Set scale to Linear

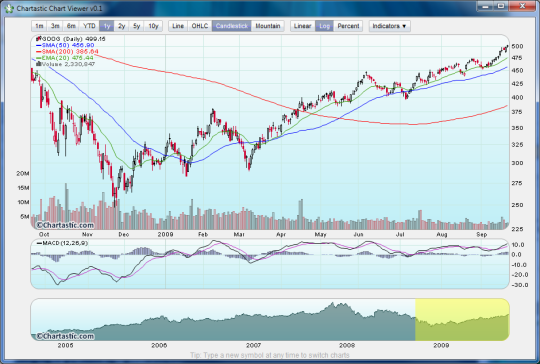point(303,26)
